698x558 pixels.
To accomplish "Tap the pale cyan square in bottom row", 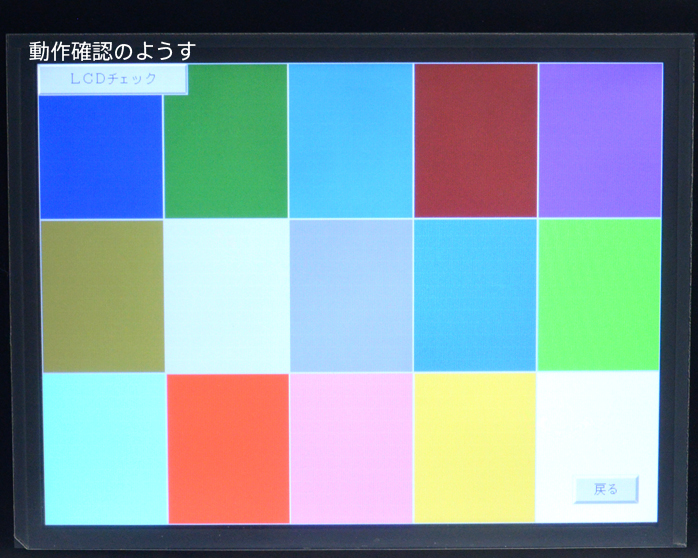I will coord(104,448).
